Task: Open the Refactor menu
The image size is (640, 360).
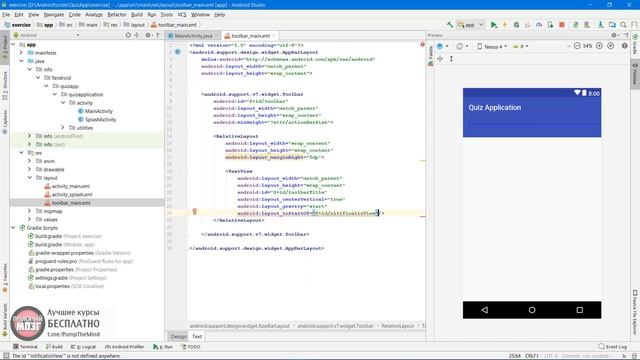Action: [117, 14]
